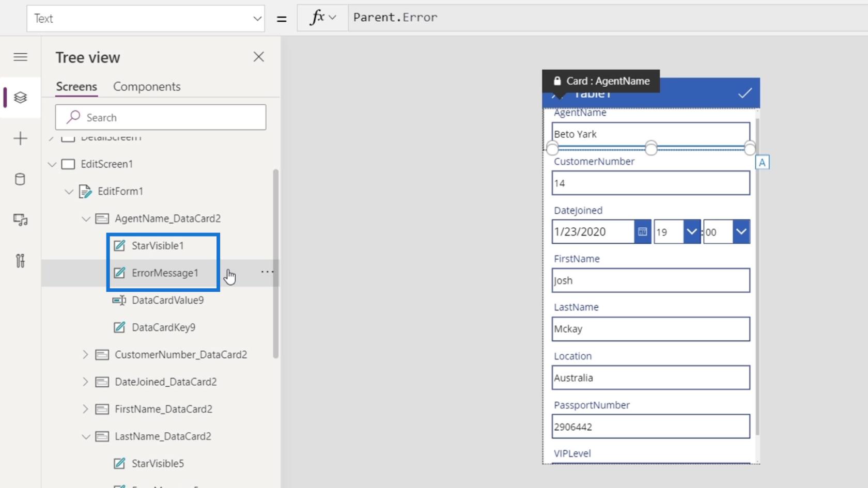This screenshot has width=868, height=488.
Task: Click the DateJoined date field 1/23/2020
Action: 593,232
